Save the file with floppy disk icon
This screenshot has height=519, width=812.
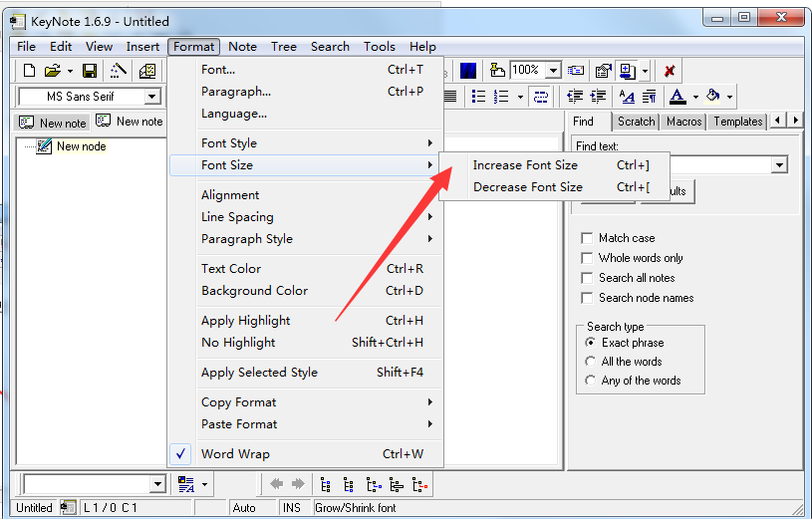tap(90, 71)
